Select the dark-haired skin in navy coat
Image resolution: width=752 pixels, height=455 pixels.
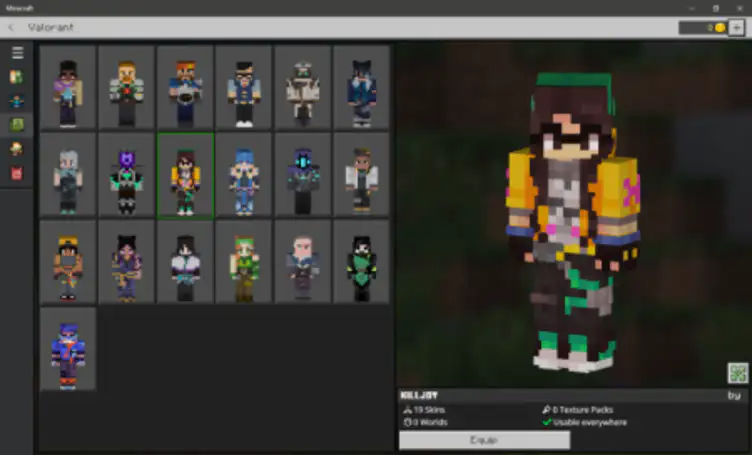click(362, 88)
